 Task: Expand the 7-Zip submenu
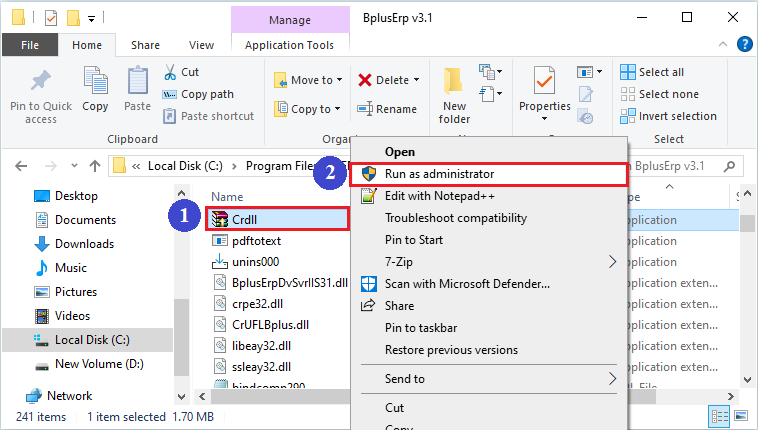pos(612,262)
